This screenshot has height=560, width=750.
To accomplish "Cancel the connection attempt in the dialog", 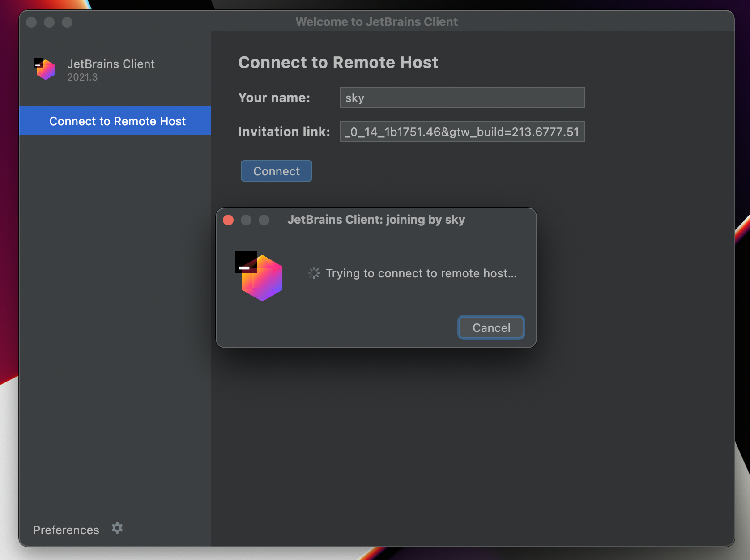I will (x=491, y=327).
